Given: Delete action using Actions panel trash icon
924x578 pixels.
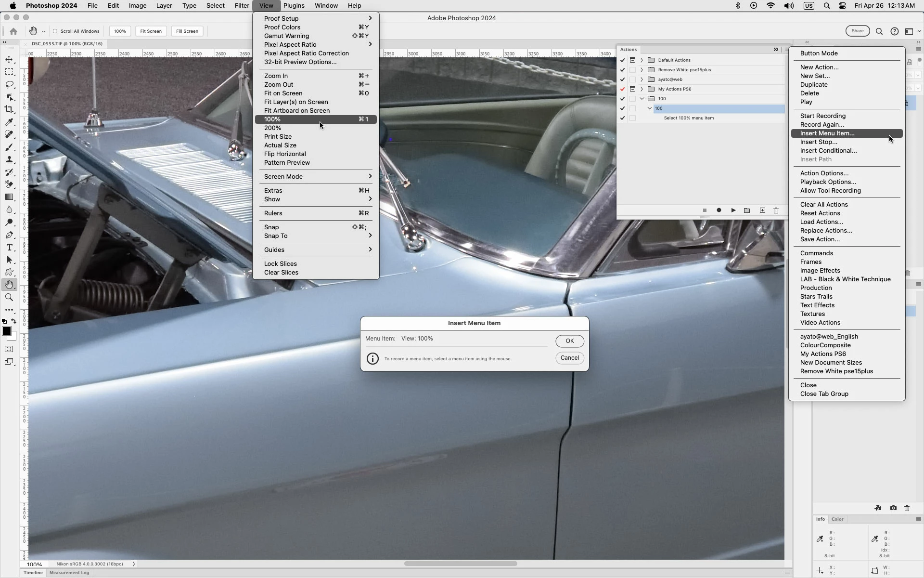Looking at the screenshot, I should point(776,210).
